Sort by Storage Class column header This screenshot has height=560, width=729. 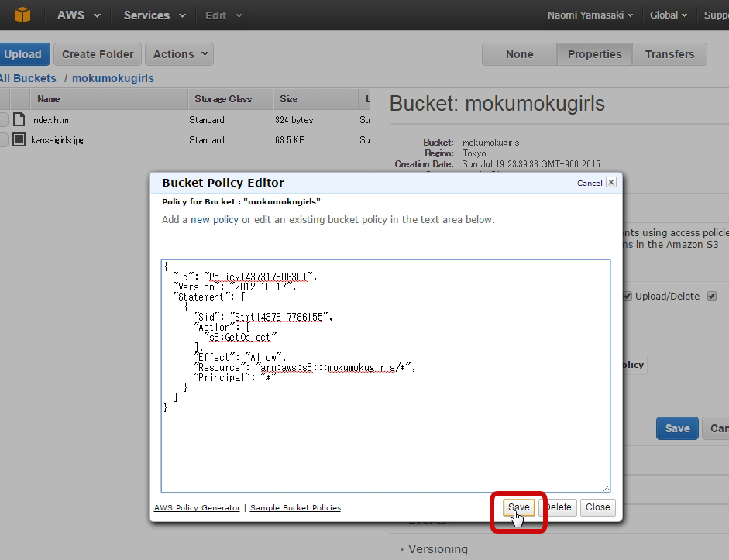[x=231, y=99]
